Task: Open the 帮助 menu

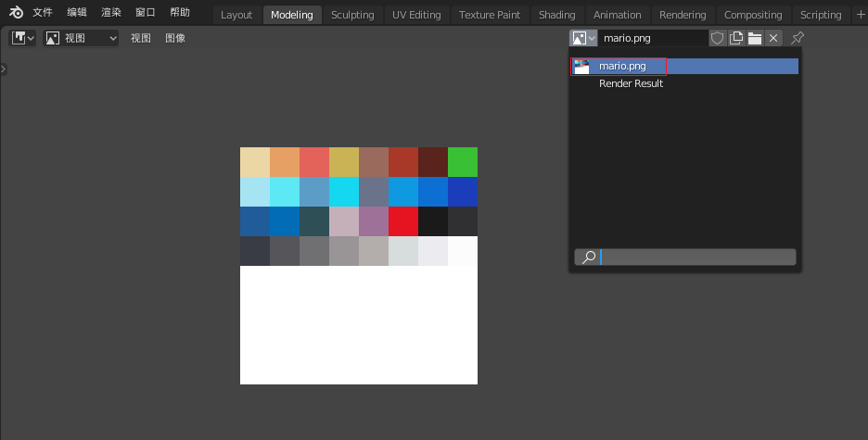Action: [x=180, y=12]
